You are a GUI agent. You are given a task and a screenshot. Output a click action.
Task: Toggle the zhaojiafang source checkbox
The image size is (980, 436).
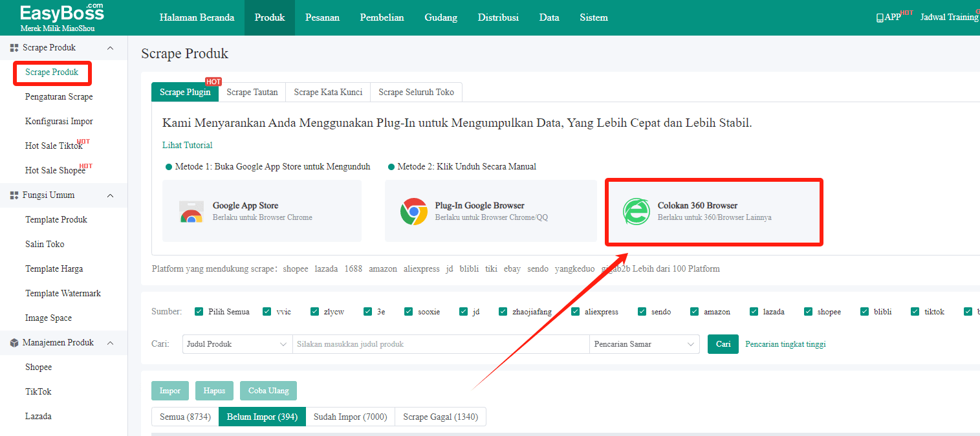coord(503,312)
